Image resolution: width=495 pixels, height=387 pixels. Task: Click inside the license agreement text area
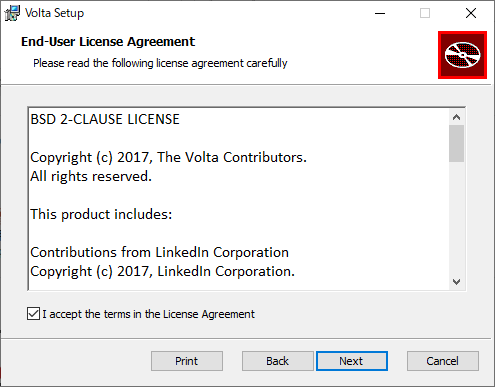[x=239, y=199]
